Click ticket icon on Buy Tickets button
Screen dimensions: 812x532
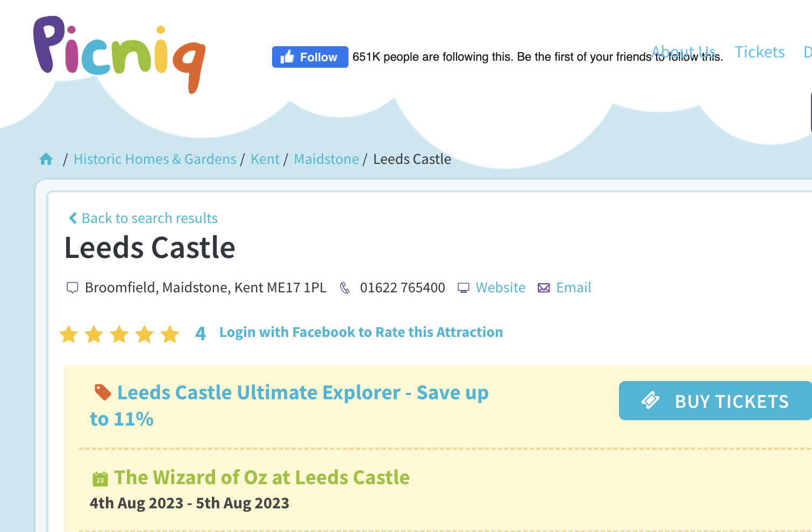click(x=651, y=400)
